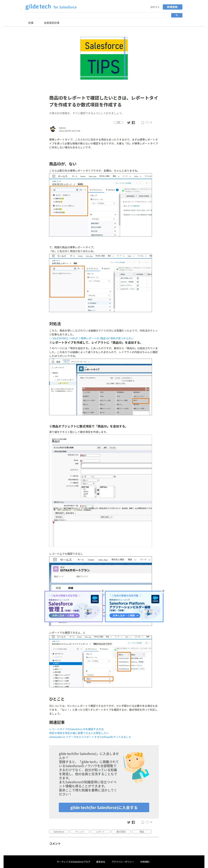Click the Salesforce TIPS header image

click(104, 58)
